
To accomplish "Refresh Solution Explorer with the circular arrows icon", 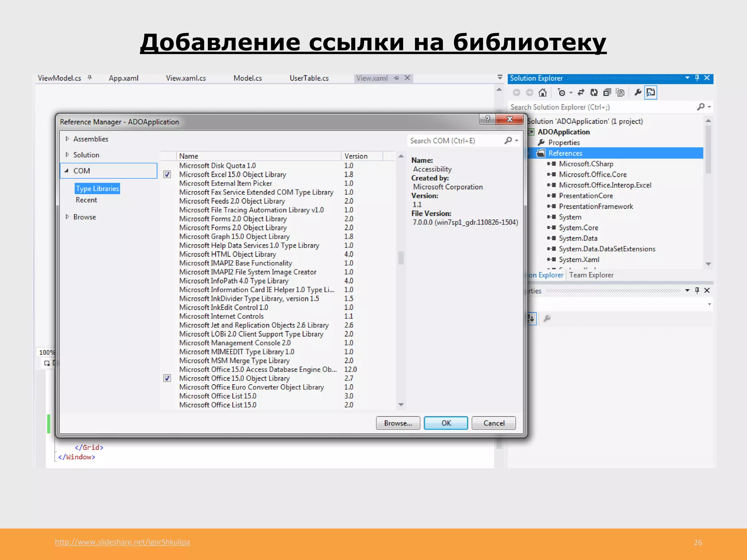I will 594,93.
